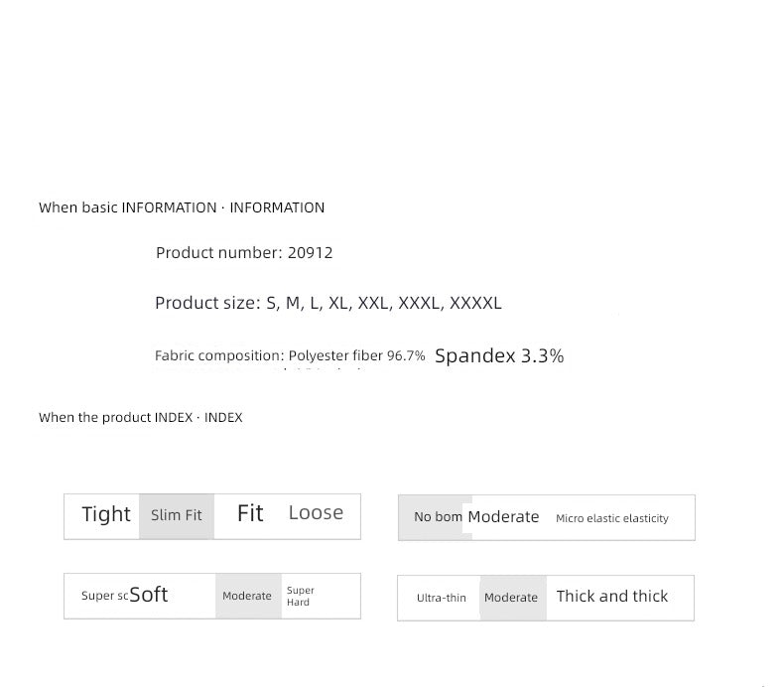The width and height of the screenshot is (784, 687).
Task: Select the Super soft option
Action: [x=104, y=596]
